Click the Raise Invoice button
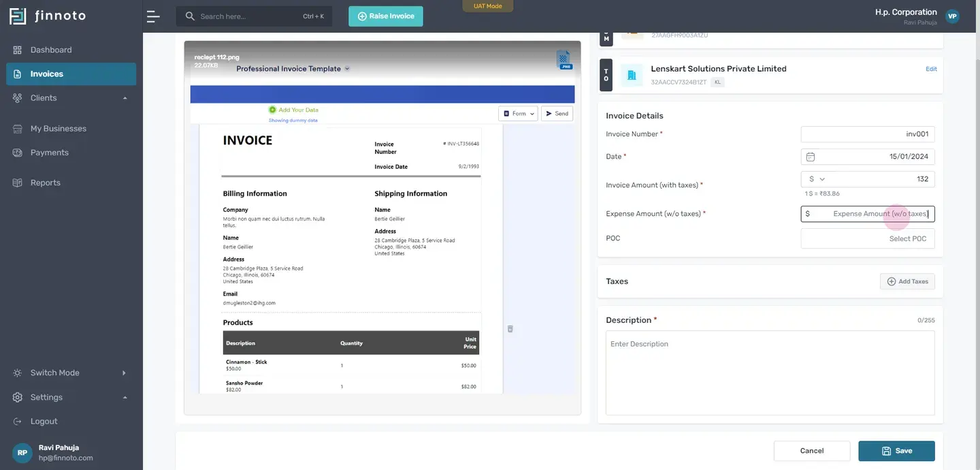Screen dimensions: 980x470 pyautogui.click(x=386, y=16)
